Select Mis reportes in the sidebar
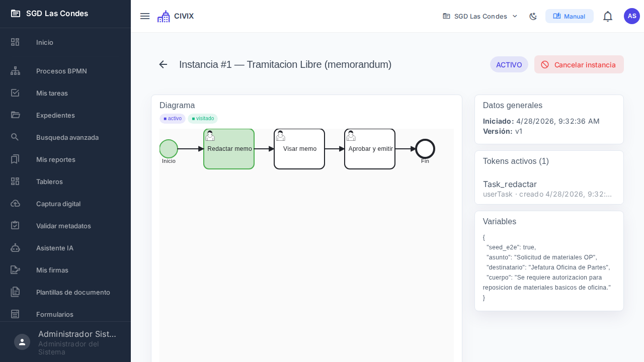Screen dimensions: 644x362 (x=65, y=159)
